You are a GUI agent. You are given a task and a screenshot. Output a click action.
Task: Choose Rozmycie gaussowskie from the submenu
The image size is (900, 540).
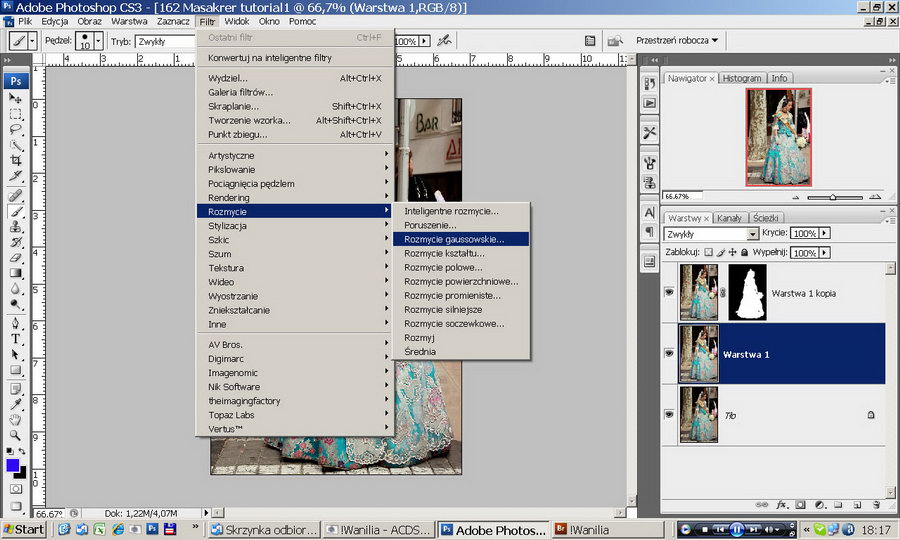click(454, 239)
